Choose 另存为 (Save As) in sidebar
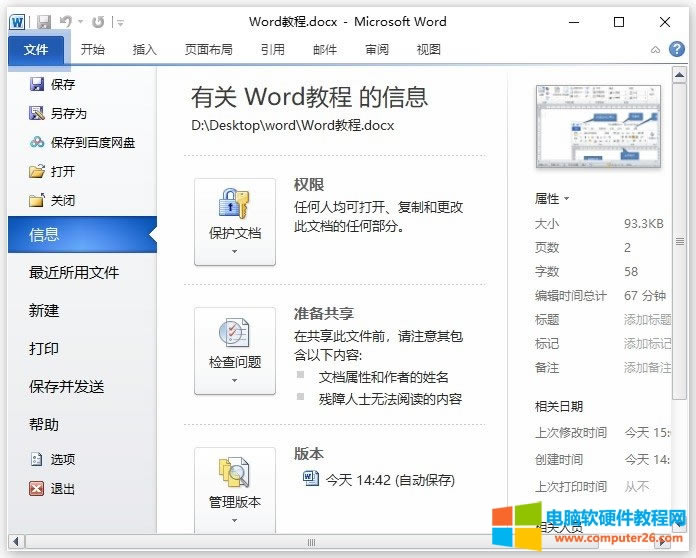 point(68,114)
